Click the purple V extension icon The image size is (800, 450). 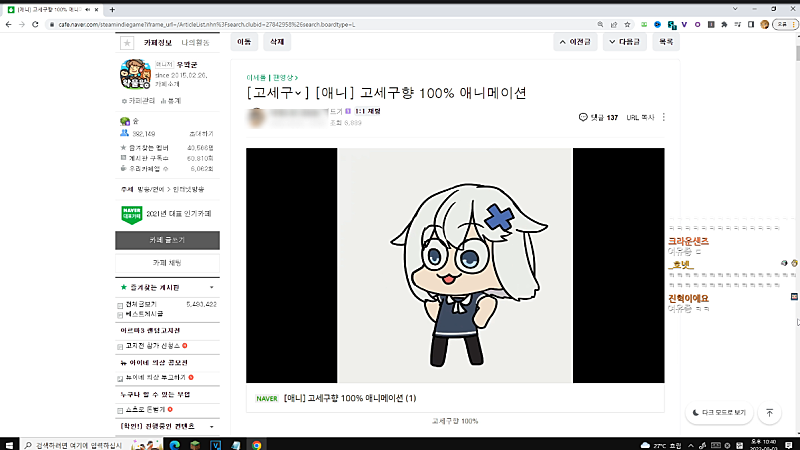click(x=684, y=24)
